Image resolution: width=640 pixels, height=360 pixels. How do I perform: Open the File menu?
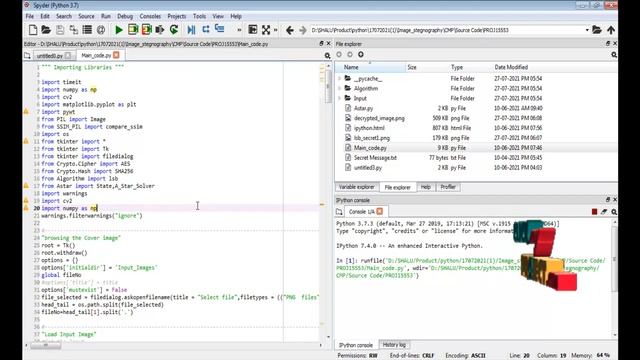pyautogui.click(x=30, y=16)
